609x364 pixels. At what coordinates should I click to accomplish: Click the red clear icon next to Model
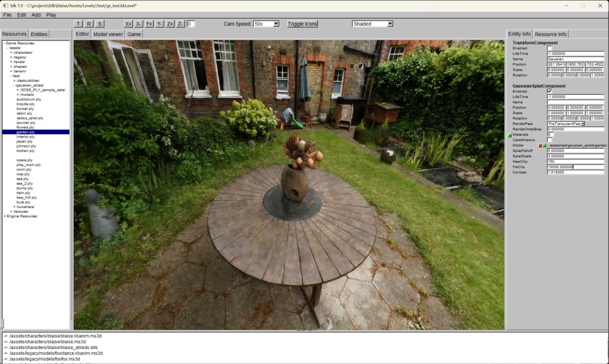[540, 145]
